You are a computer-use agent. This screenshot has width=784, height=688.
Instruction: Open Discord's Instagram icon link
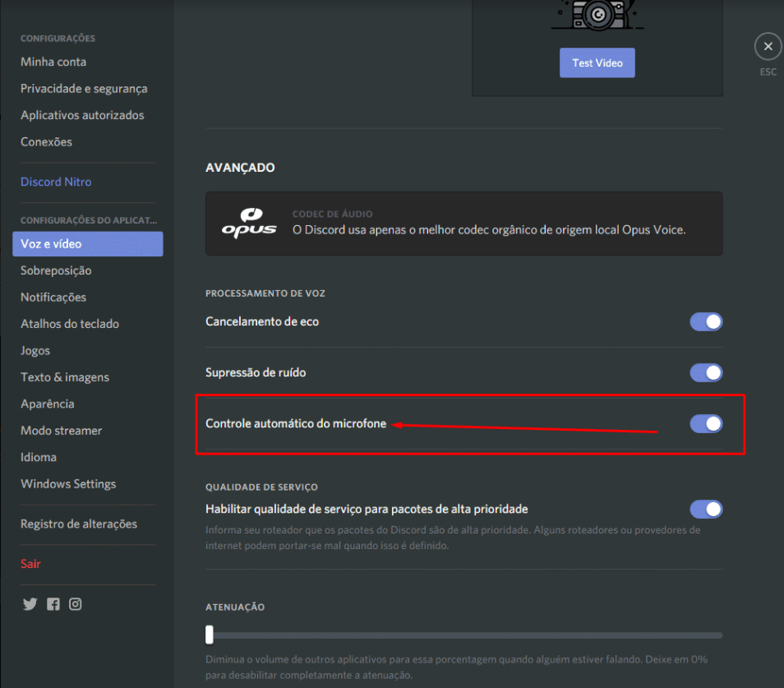pos(76,604)
